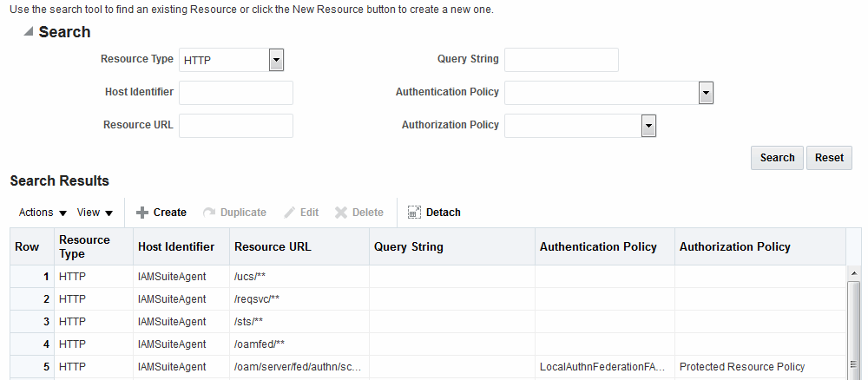Click the Delete X icon
This screenshot has width=868, height=380.
(x=341, y=213)
